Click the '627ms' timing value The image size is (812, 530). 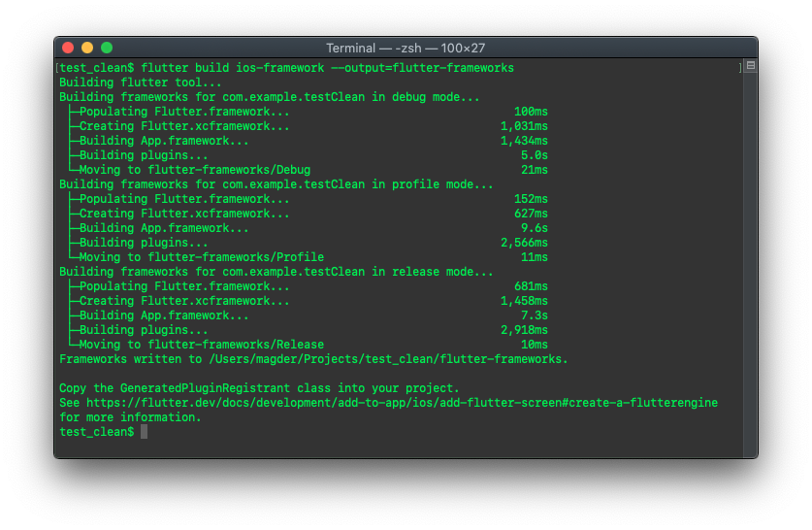click(x=531, y=214)
